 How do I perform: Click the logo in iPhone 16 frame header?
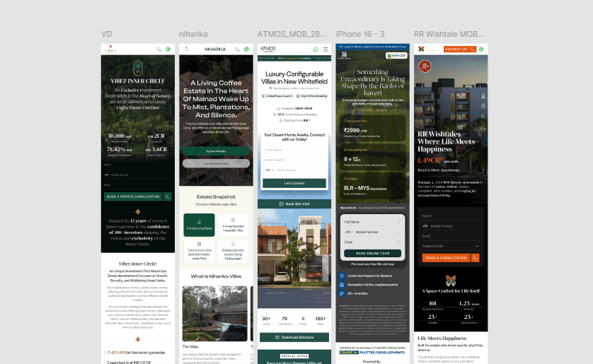[344, 56]
